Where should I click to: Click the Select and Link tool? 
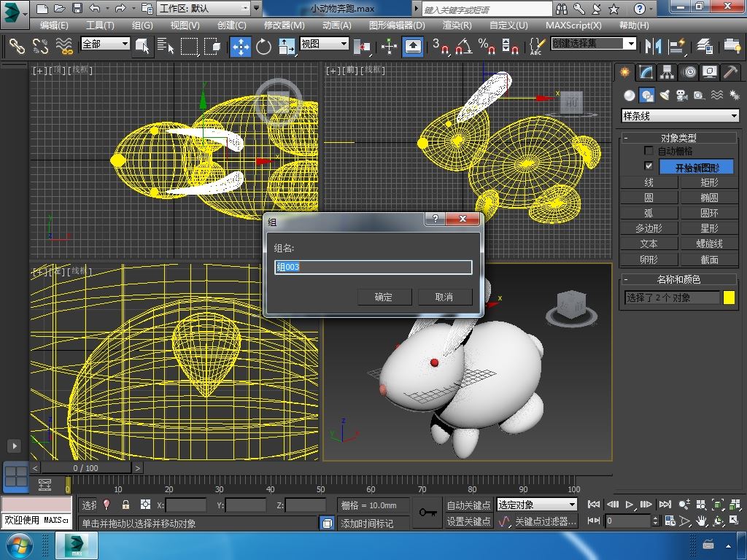click(x=17, y=46)
